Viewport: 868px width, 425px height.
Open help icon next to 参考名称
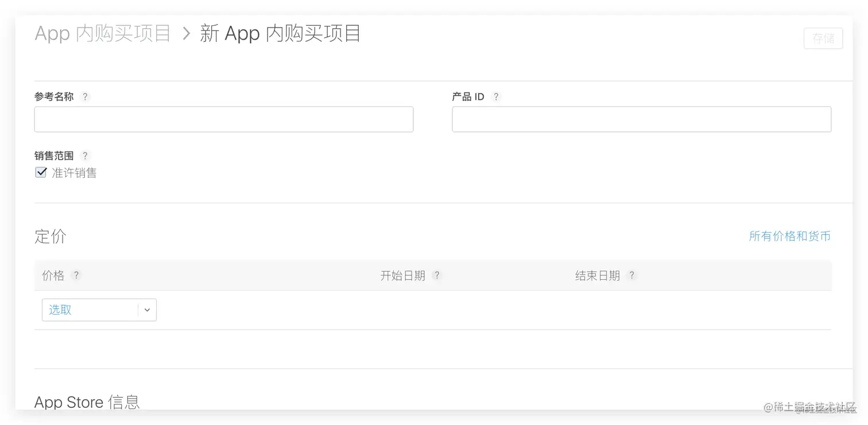tap(85, 96)
